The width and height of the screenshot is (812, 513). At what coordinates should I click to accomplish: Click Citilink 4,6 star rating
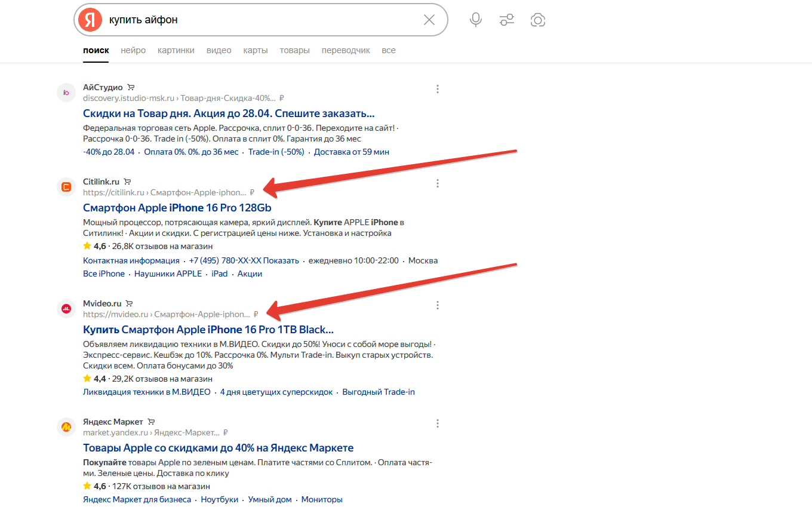coord(95,246)
